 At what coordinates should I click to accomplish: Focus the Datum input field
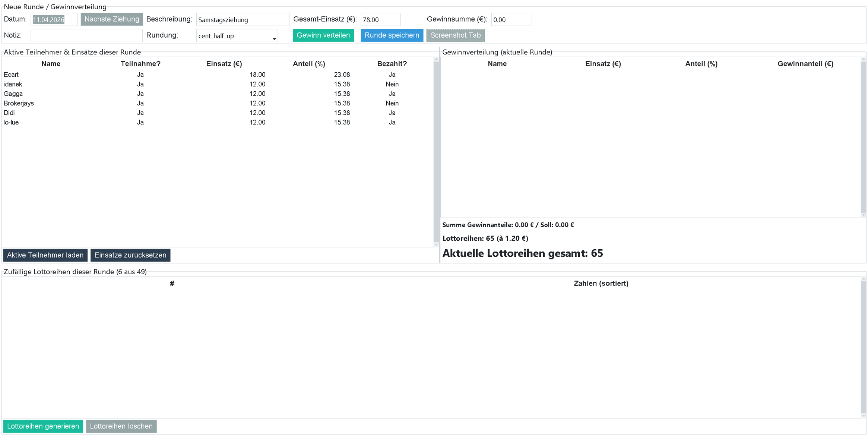(x=54, y=19)
